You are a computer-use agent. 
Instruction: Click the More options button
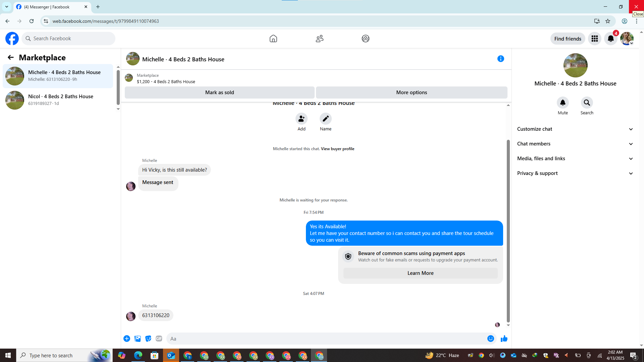pos(412,93)
